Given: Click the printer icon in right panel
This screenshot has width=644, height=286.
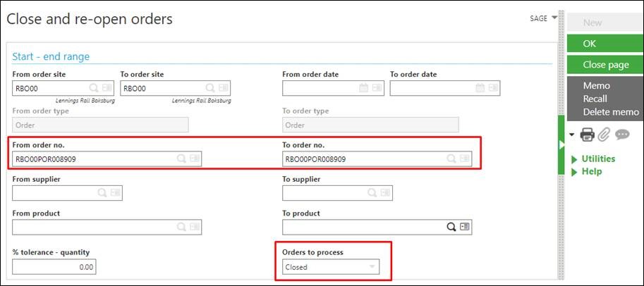Looking at the screenshot, I should 587,135.
